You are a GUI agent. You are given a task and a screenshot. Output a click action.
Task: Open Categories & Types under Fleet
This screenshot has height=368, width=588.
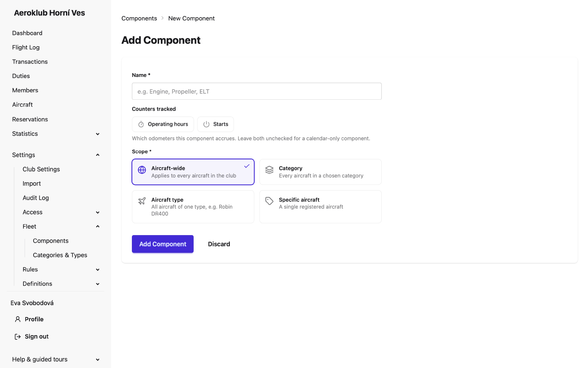coord(60,255)
